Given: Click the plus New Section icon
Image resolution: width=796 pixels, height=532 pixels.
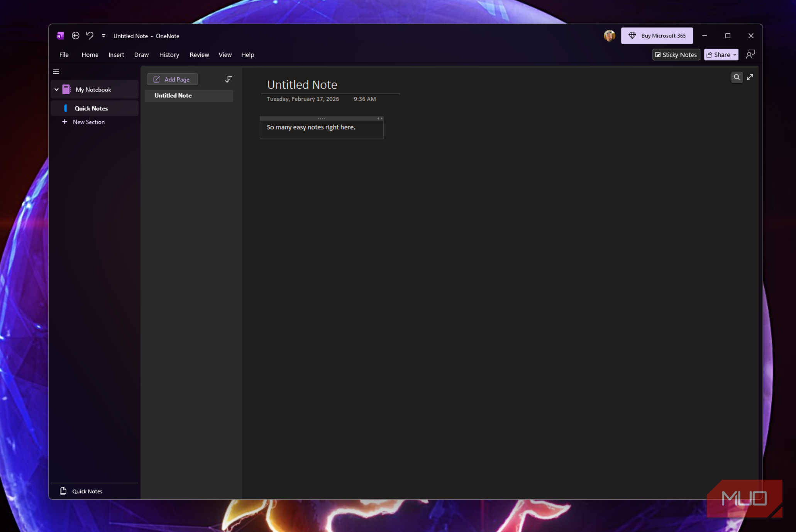Looking at the screenshot, I should click(64, 122).
